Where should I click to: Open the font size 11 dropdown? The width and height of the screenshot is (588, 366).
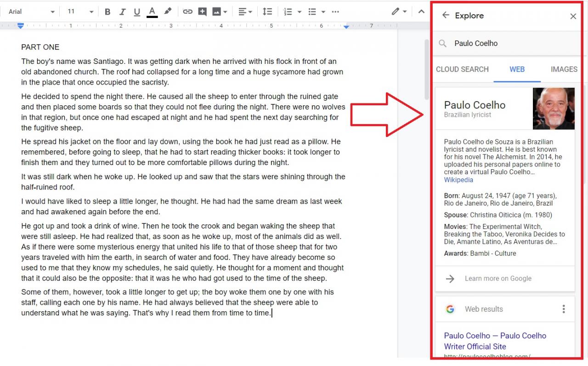(80, 11)
